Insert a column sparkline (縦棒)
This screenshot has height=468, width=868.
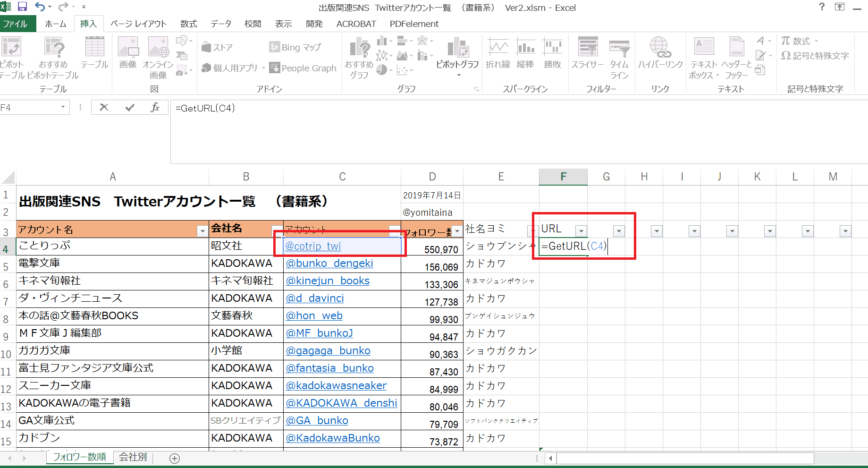click(525, 53)
